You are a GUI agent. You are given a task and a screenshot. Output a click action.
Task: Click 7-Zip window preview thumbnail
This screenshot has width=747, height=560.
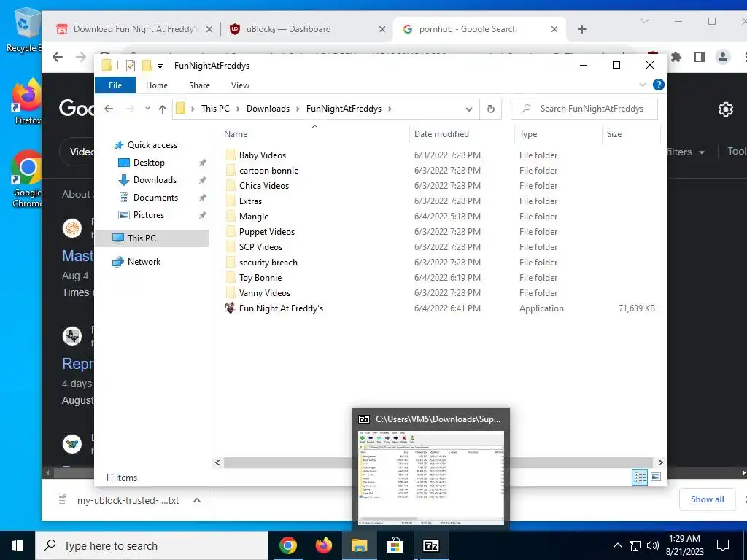pyautogui.click(x=430, y=478)
